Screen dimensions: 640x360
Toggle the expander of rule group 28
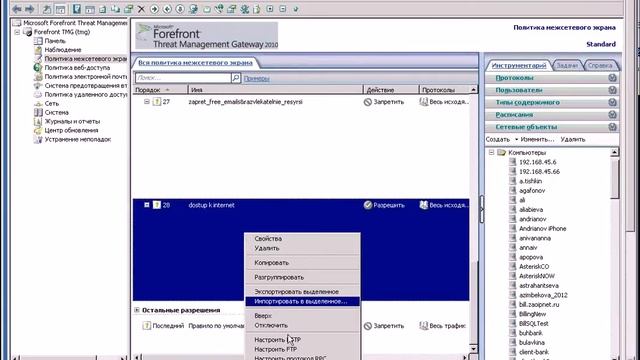tap(147, 205)
